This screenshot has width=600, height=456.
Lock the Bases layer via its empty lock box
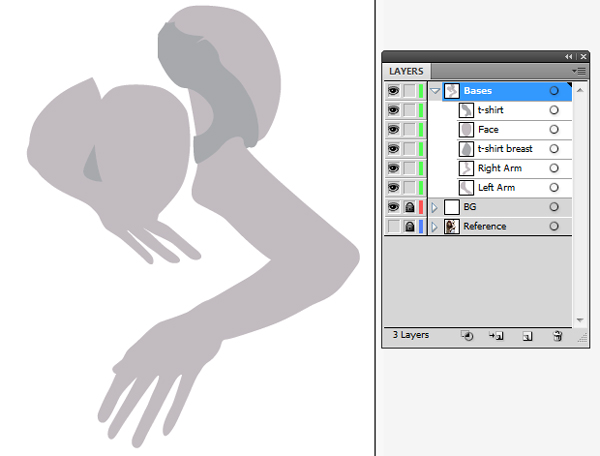click(x=409, y=91)
